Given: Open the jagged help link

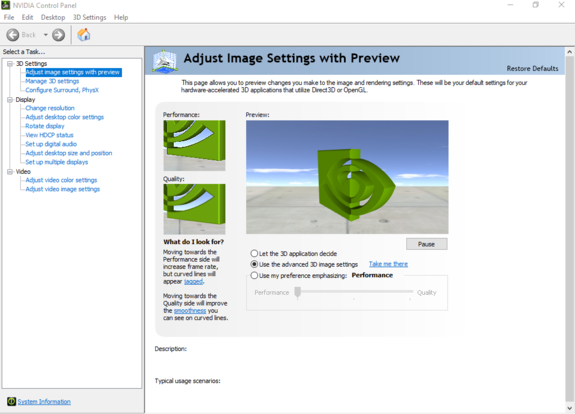Looking at the screenshot, I should 193,282.
